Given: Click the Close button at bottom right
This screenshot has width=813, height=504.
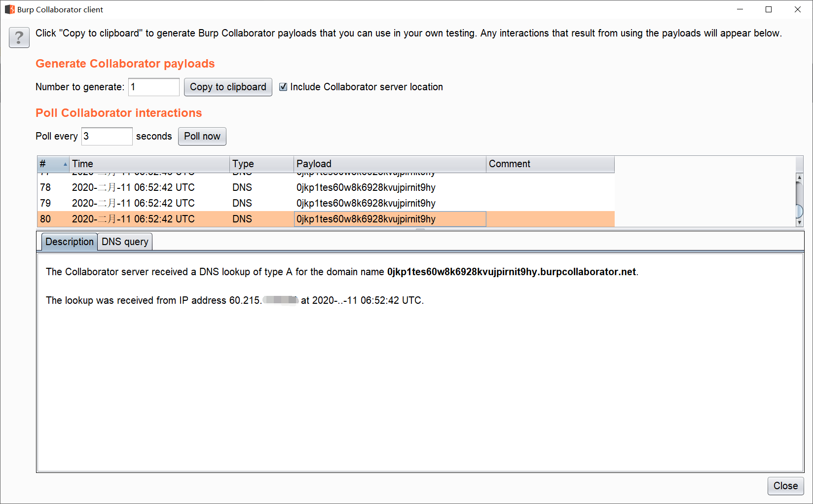Looking at the screenshot, I should 786,486.
